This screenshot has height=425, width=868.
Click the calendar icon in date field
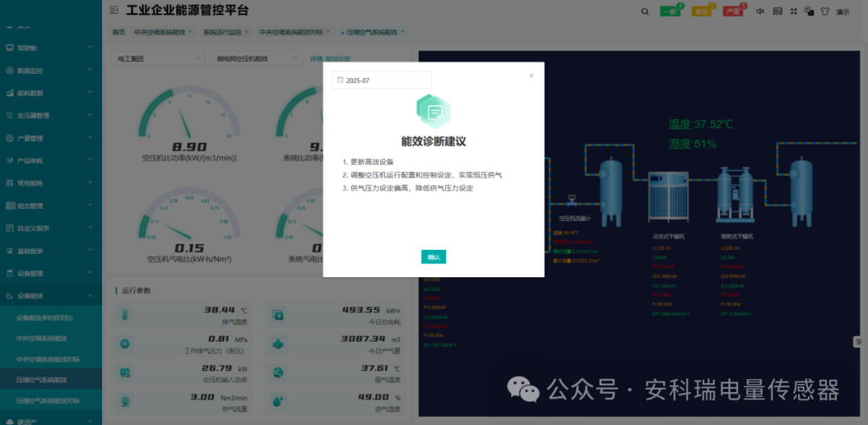[340, 80]
